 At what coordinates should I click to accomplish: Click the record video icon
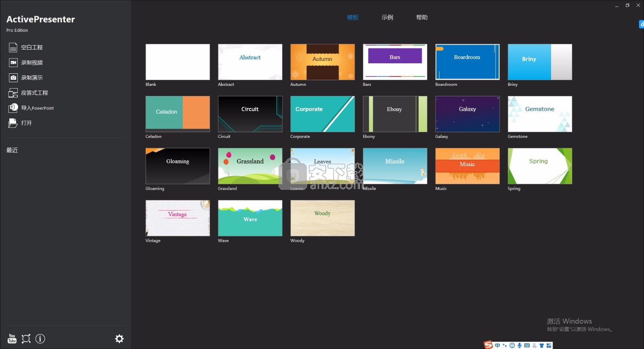pyautogui.click(x=13, y=62)
